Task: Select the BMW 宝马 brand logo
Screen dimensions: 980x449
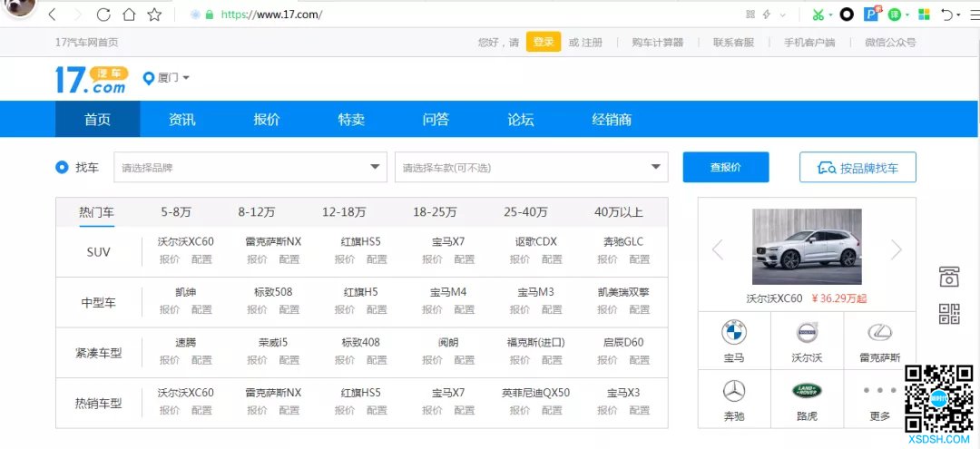Action: (x=734, y=333)
